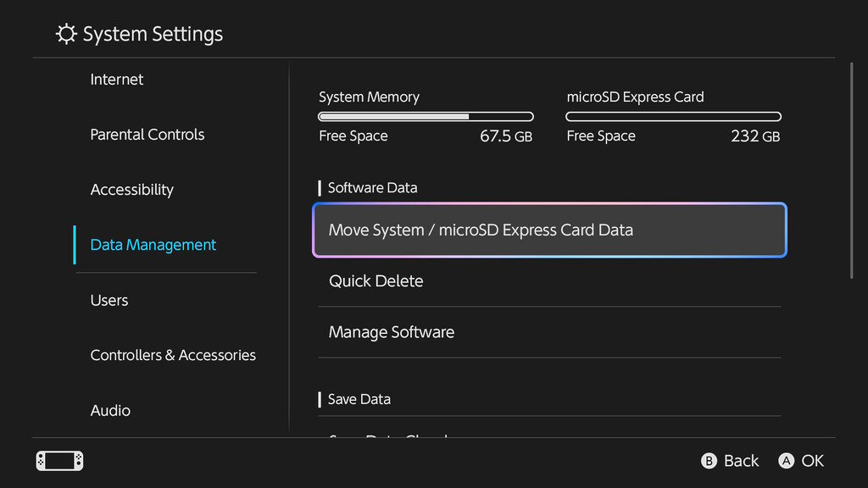Choose Move System / microSD Express Card Data
Screen dimensions: 868x488
tap(549, 230)
